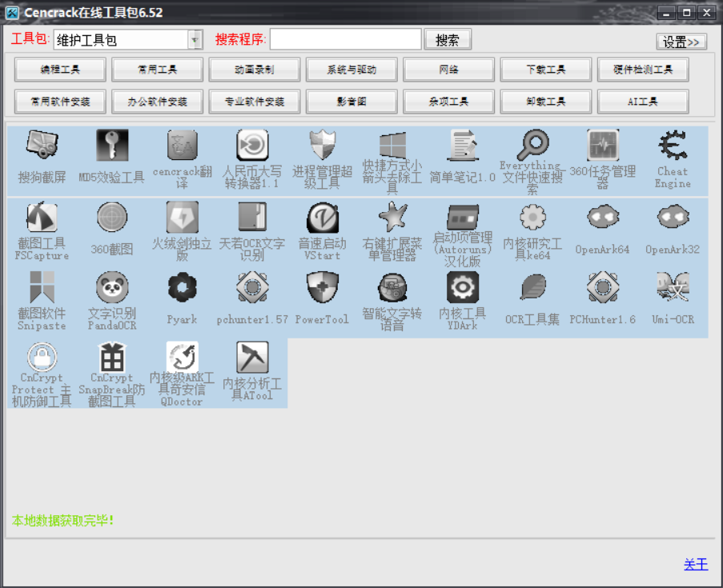This screenshot has height=588, width=723.
Task: Launch CnCrypt Protect 主机防御工具
Action: pyautogui.click(x=42, y=374)
